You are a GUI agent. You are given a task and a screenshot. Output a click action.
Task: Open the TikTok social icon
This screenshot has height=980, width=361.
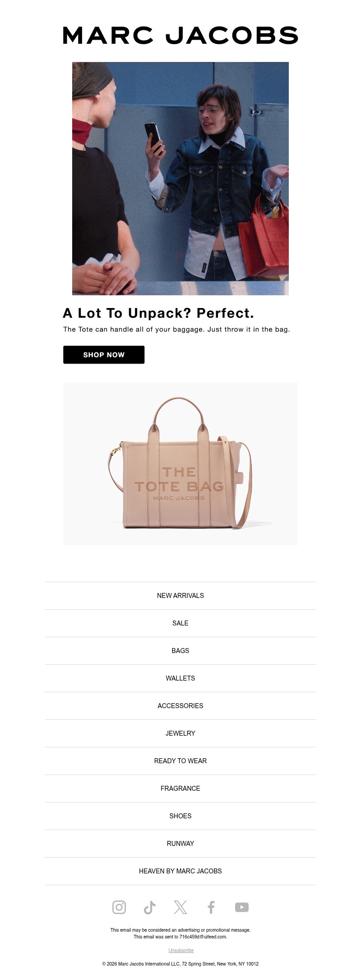(150, 907)
